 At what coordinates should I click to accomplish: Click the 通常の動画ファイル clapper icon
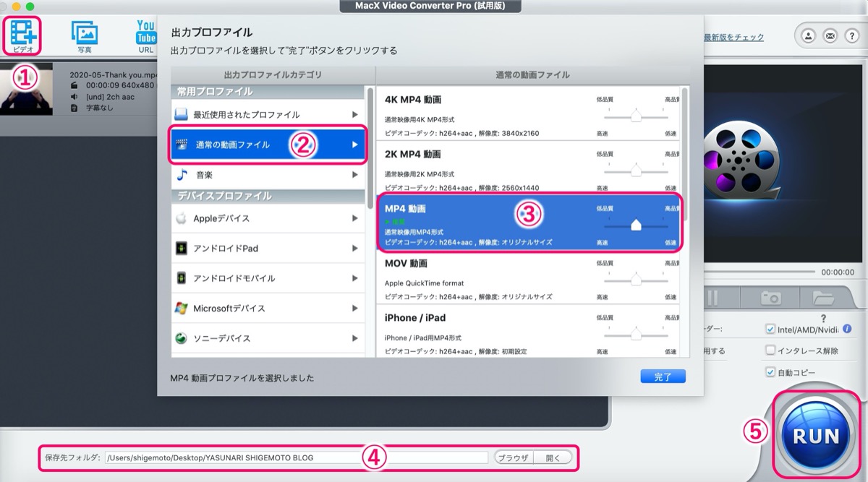click(182, 145)
